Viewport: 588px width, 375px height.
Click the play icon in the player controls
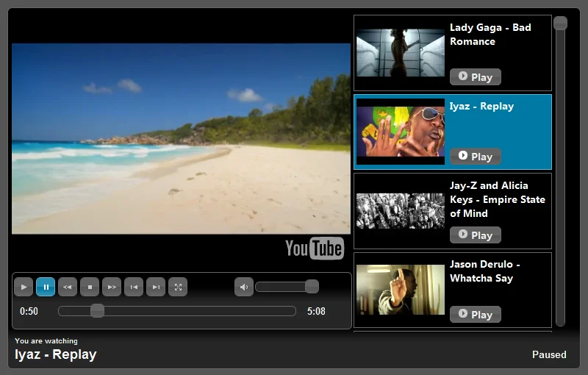(x=24, y=287)
